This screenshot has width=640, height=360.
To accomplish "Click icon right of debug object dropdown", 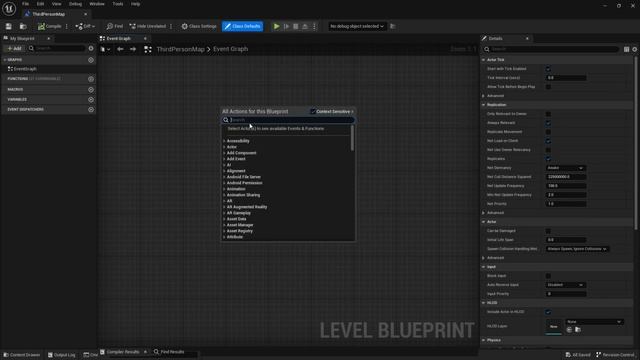I will click(393, 26).
